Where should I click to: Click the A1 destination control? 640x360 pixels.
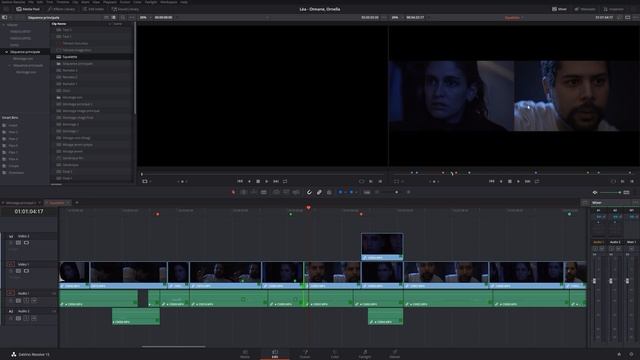[11, 293]
